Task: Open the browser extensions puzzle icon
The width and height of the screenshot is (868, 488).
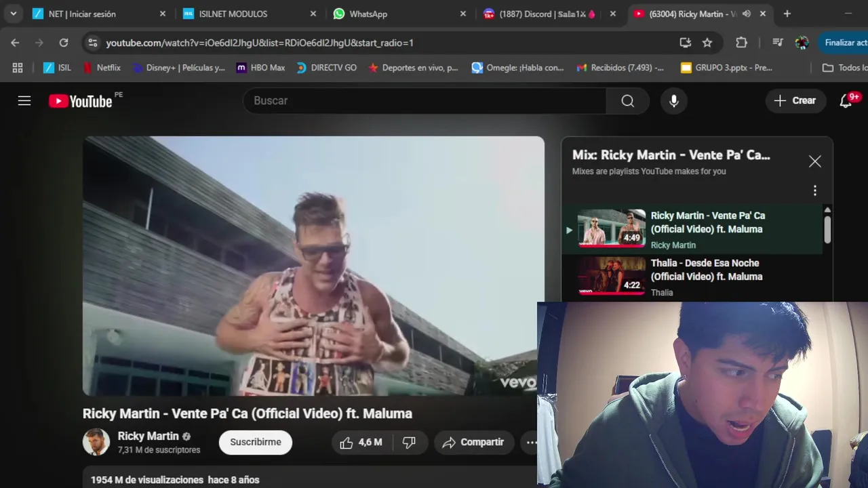Action: click(742, 43)
